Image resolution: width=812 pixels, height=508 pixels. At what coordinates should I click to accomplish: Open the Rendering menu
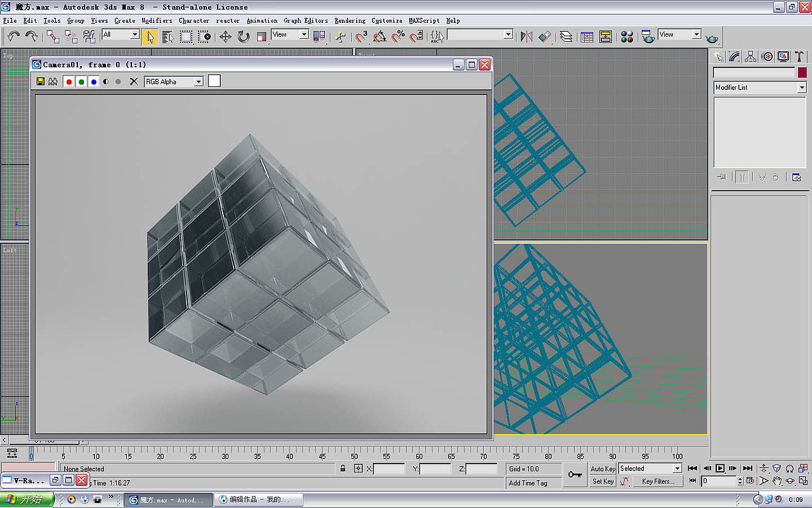click(x=350, y=20)
